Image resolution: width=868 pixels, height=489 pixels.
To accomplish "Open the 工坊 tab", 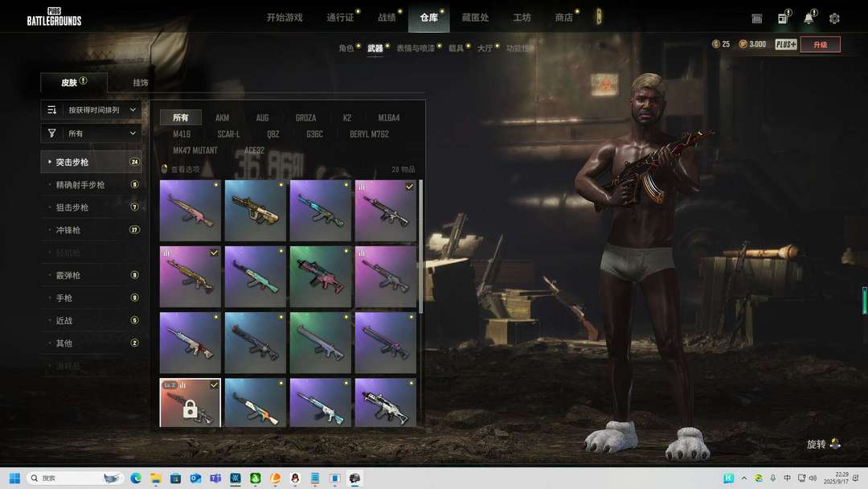I will (522, 18).
